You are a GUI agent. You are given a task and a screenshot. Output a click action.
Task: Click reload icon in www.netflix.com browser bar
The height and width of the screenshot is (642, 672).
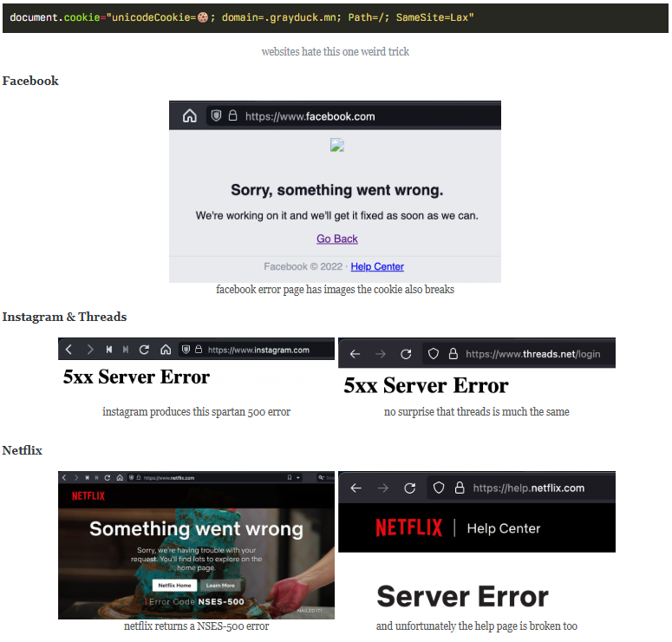click(x=108, y=478)
